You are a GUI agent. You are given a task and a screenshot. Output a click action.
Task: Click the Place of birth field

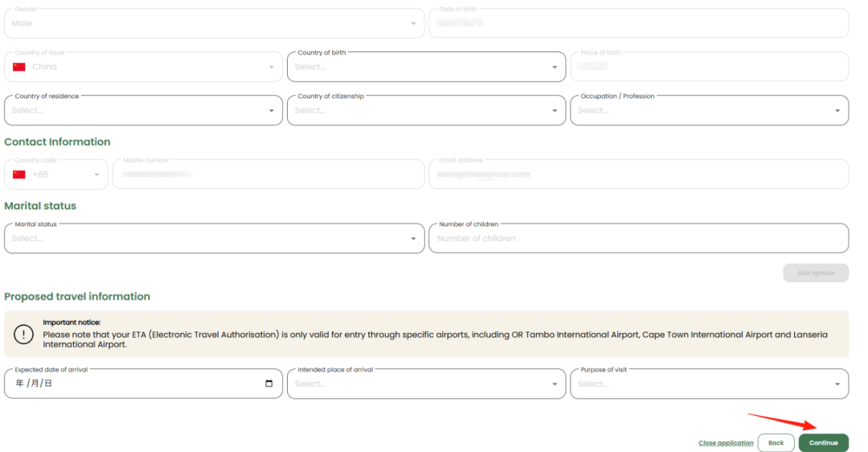click(x=709, y=67)
